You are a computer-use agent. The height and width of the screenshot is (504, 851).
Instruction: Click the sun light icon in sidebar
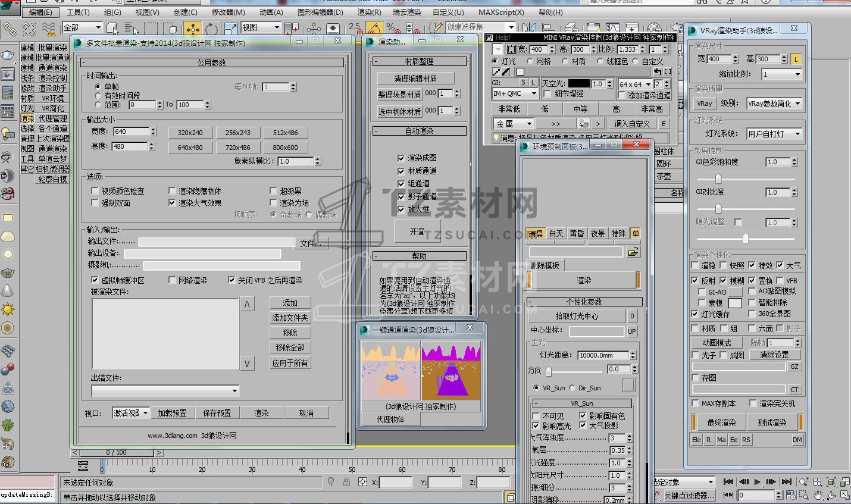pyautogui.click(x=8, y=309)
